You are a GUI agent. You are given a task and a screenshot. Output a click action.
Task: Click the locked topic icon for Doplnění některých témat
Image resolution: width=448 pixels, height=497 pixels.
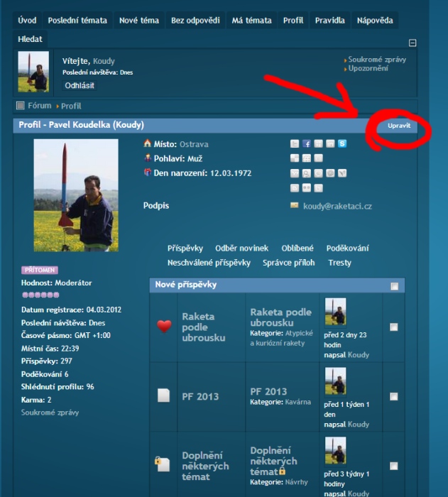coord(163,464)
